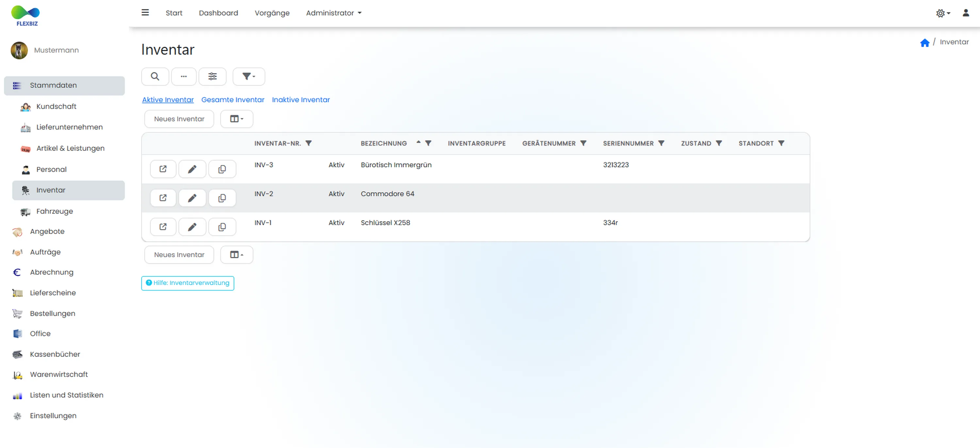This screenshot has width=980, height=448.
Task: Select the Bürotisch Immergrün entry text
Action: tap(396, 165)
